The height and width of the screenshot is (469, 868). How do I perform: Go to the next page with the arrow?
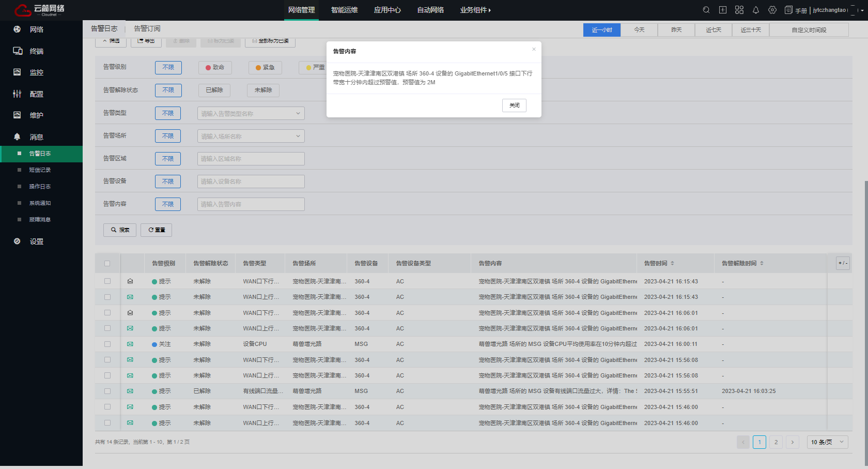[793, 442]
